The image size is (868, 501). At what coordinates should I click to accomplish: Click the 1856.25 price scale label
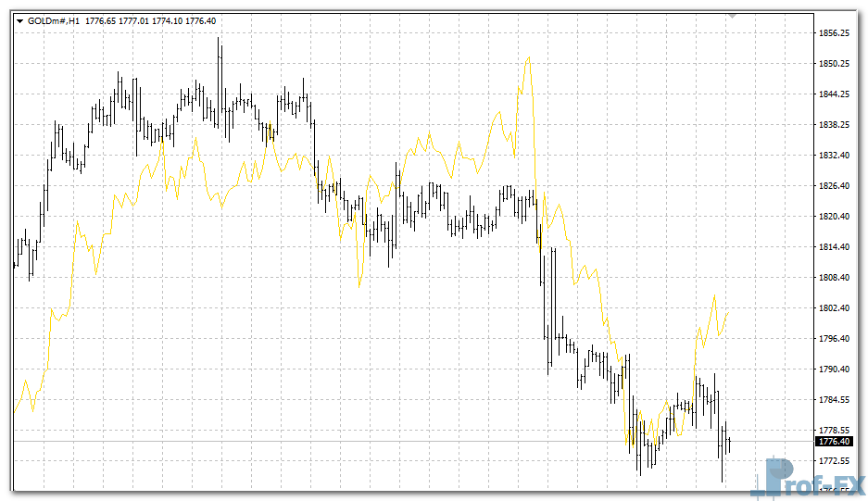point(835,33)
